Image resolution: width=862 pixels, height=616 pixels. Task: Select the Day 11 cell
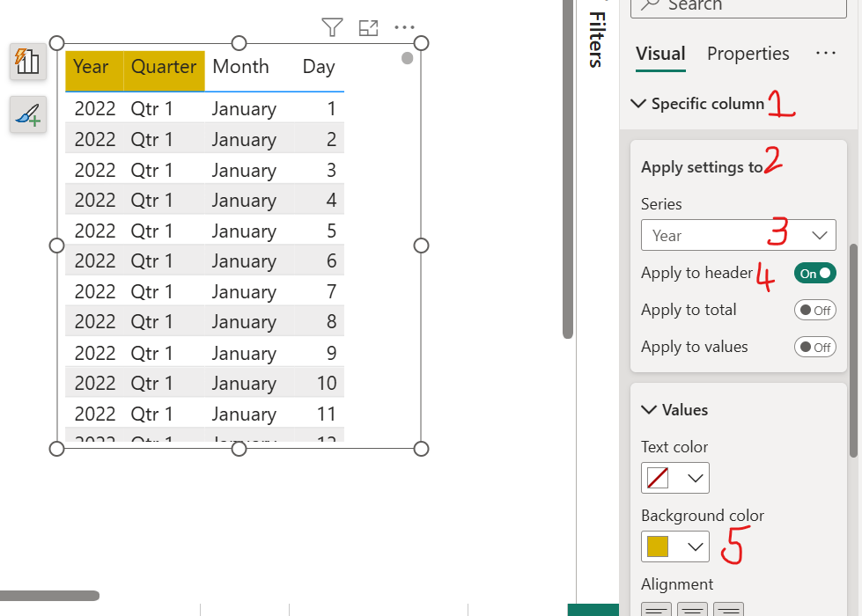[x=327, y=414]
